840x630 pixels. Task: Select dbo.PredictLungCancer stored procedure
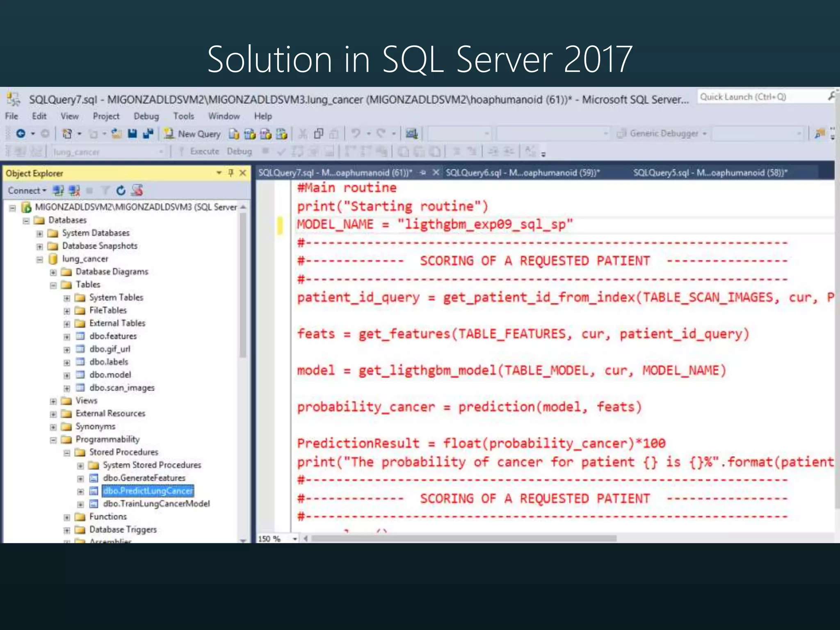coord(148,491)
